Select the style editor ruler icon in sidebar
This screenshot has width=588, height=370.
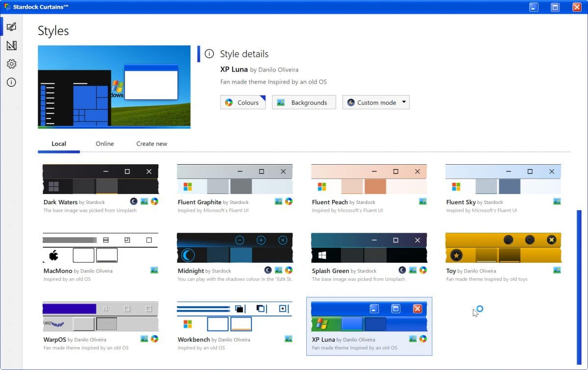pos(12,45)
